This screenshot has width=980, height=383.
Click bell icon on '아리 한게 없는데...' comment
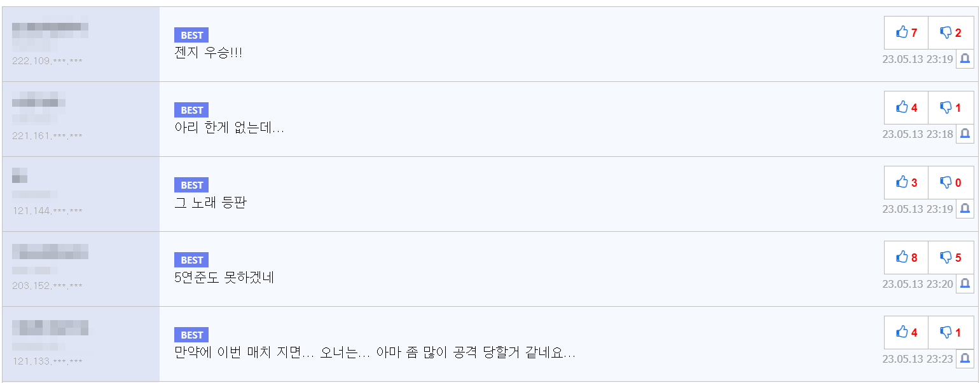[x=965, y=134]
